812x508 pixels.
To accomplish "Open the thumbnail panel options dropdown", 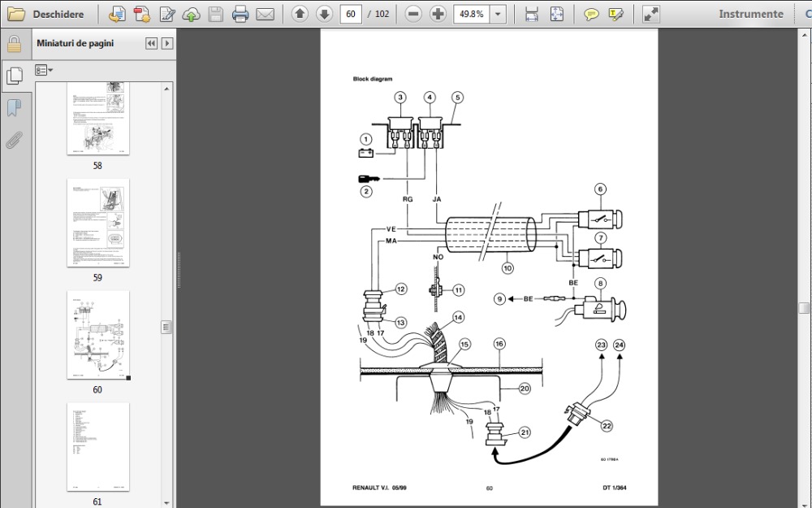I will 45,71.
